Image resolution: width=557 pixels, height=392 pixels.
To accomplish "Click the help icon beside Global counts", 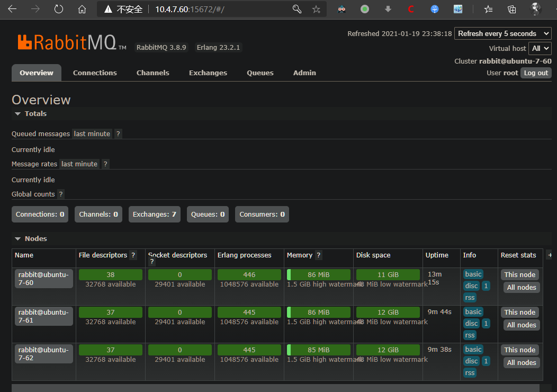I will [x=61, y=194].
